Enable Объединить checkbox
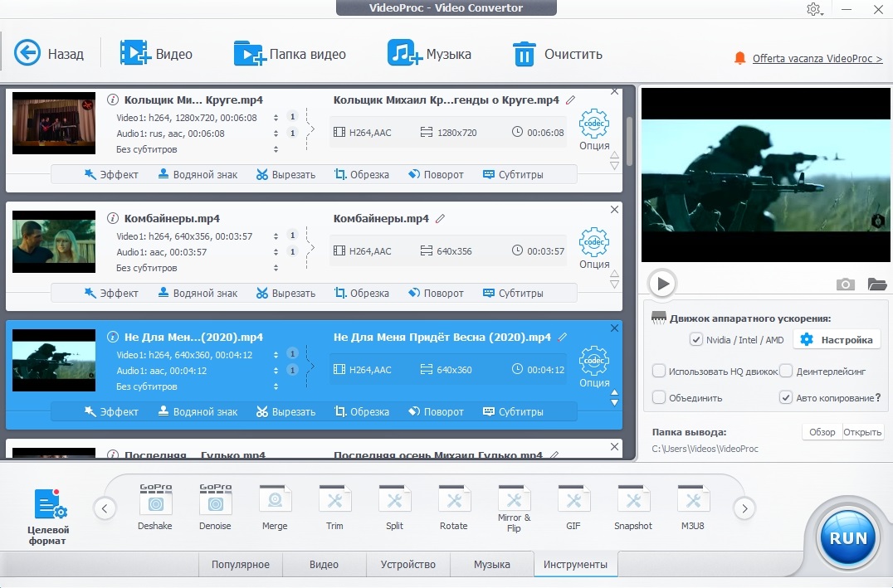This screenshot has height=588, width=893. (x=659, y=397)
